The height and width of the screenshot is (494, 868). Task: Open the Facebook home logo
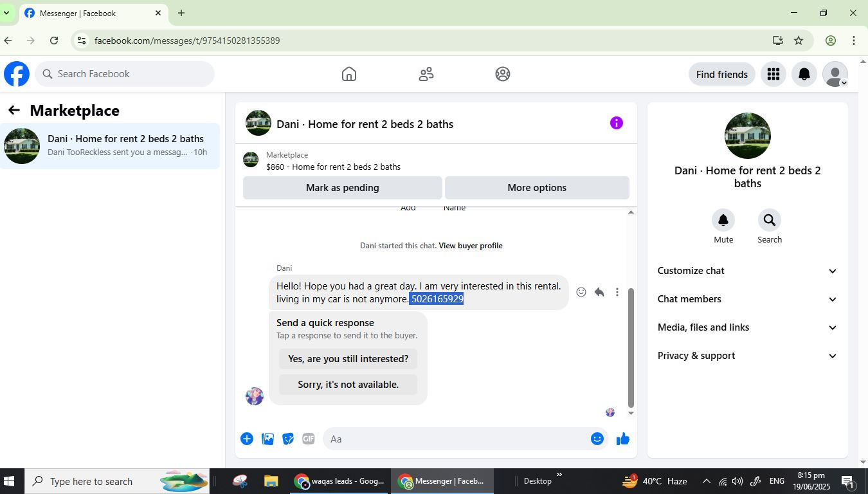point(17,74)
